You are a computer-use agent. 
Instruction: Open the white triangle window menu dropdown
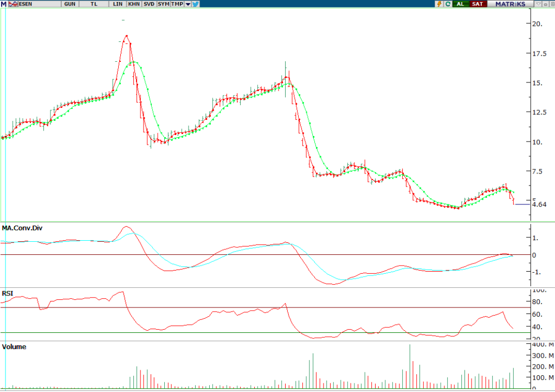tap(538, 4)
